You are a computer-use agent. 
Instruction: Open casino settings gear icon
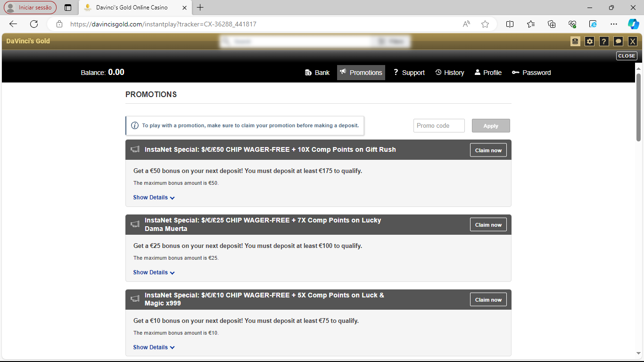pos(589,41)
